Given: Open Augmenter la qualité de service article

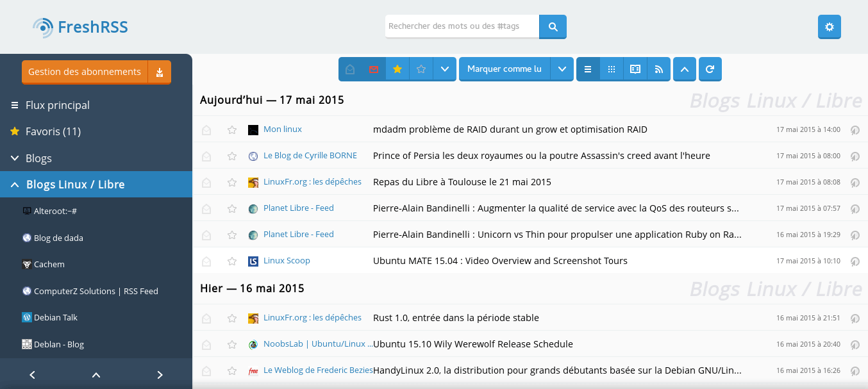Looking at the screenshot, I should pos(556,208).
